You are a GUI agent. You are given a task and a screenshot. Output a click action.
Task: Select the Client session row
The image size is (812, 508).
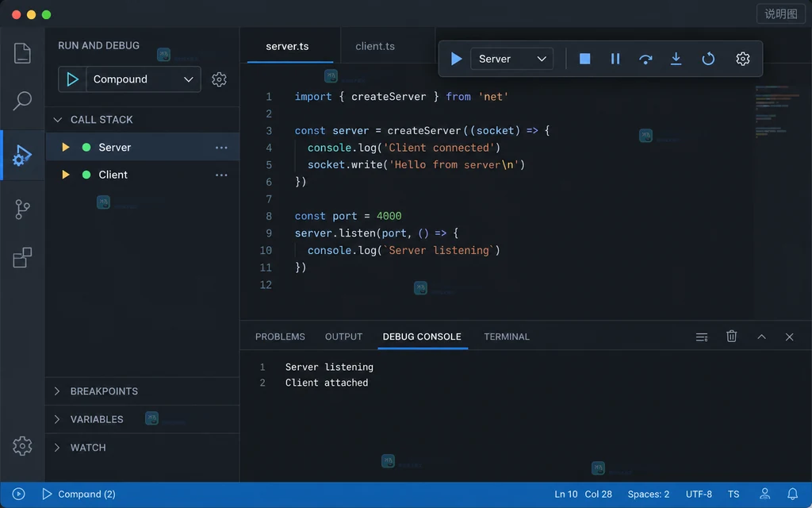(143, 175)
